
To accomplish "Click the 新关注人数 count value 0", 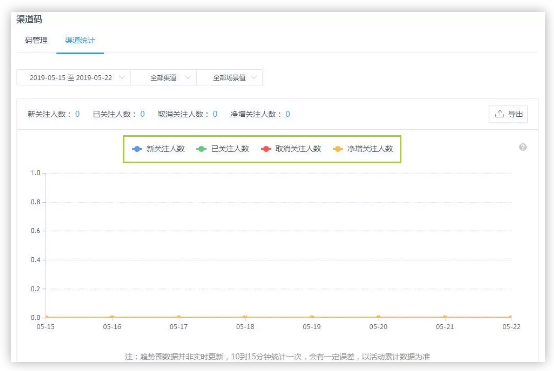I will point(77,114).
